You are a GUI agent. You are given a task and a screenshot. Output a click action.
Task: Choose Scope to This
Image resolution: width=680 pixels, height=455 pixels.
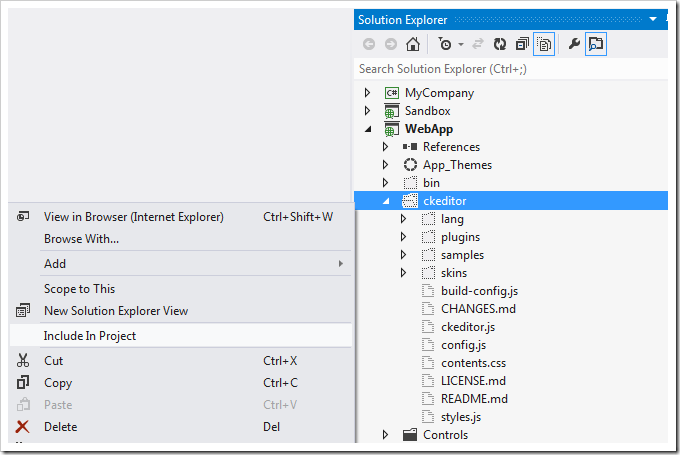(x=180, y=289)
